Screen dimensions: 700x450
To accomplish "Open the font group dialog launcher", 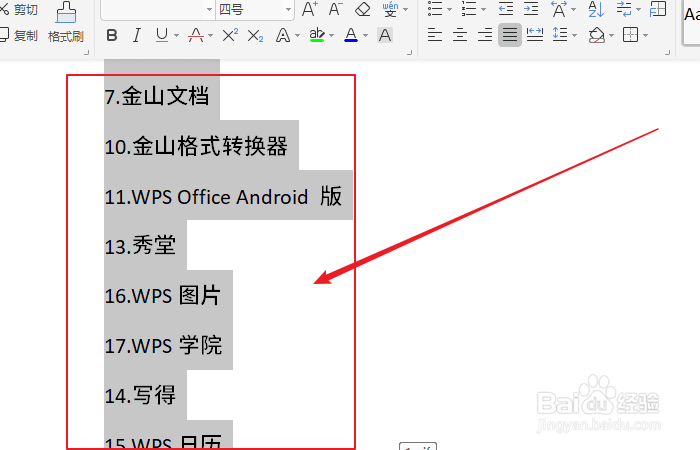I will point(409,53).
